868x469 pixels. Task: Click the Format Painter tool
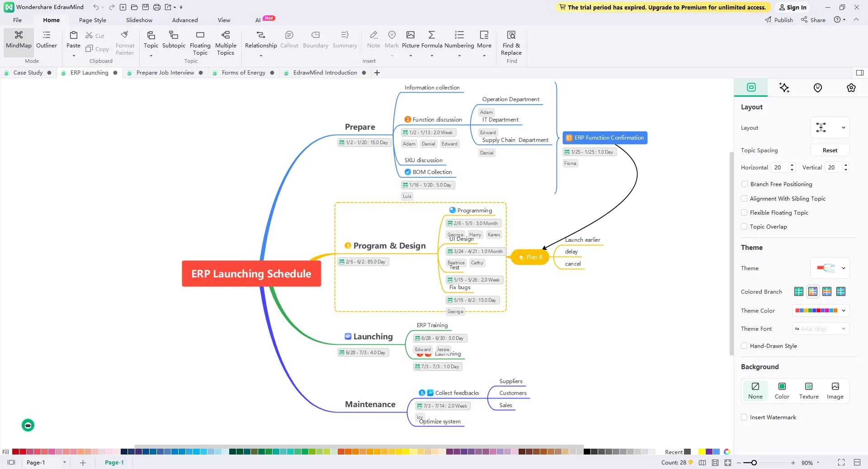pos(125,43)
